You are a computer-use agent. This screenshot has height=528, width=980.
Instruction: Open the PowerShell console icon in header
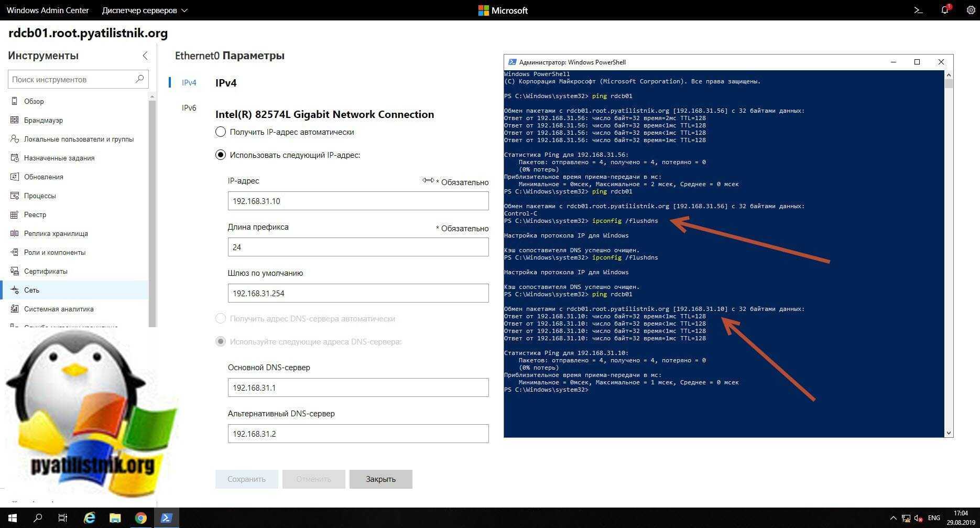click(918, 10)
